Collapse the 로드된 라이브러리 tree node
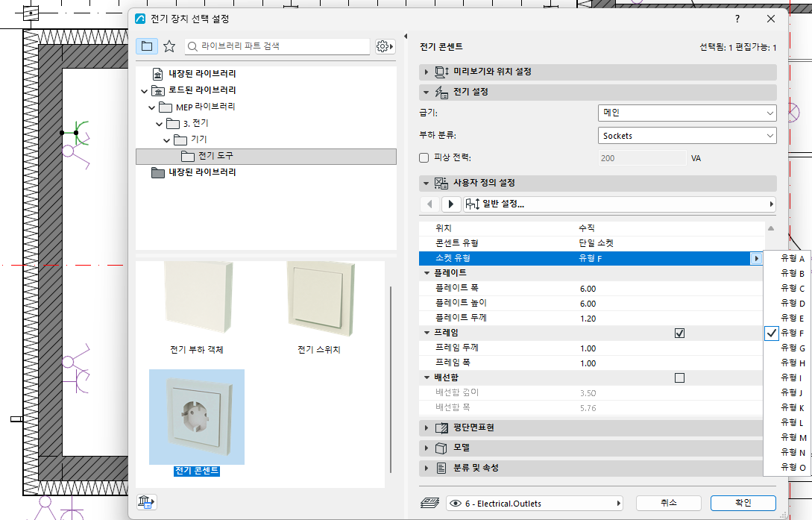Viewport: 812px width, 520px height. 144,91
